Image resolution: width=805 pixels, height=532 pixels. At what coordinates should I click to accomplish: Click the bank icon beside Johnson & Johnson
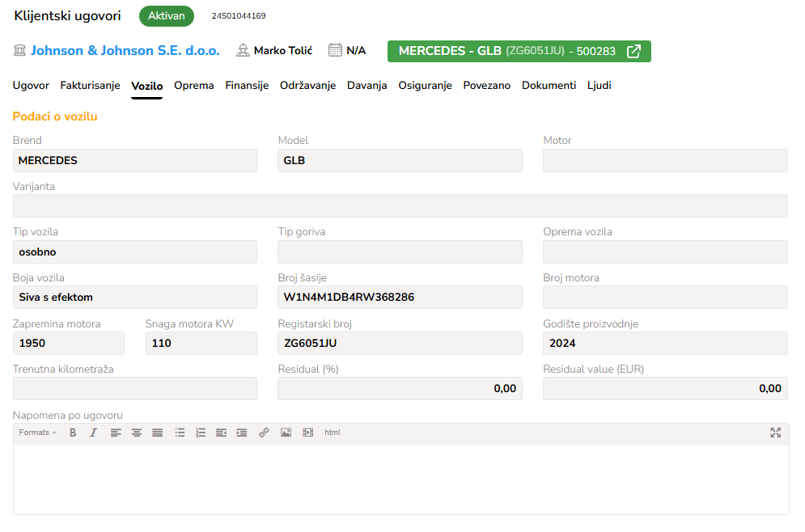pos(19,50)
